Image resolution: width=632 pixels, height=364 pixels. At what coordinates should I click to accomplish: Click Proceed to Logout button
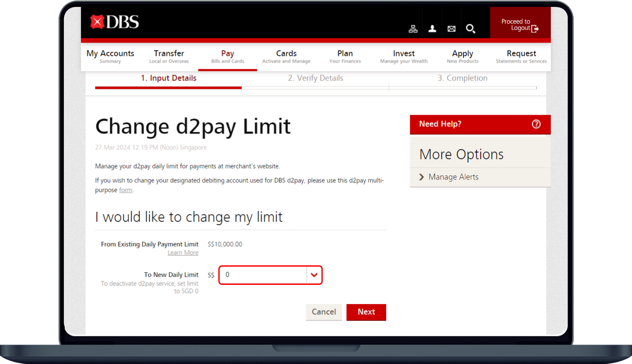520,23
